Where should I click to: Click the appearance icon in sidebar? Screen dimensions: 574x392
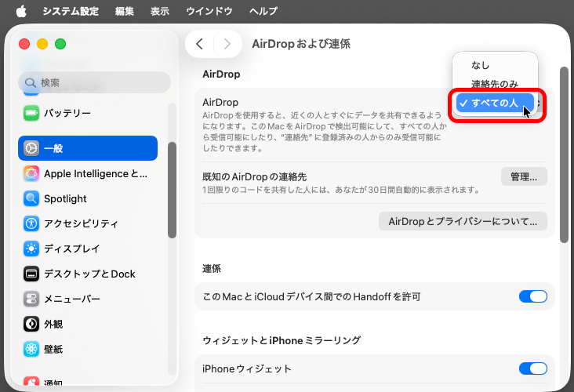point(31,324)
